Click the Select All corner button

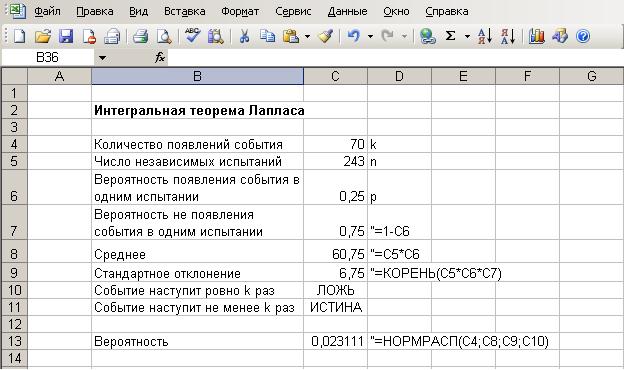point(15,76)
